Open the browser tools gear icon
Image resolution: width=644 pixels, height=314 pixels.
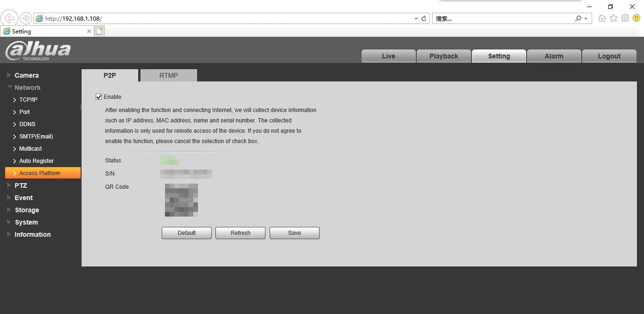625,18
